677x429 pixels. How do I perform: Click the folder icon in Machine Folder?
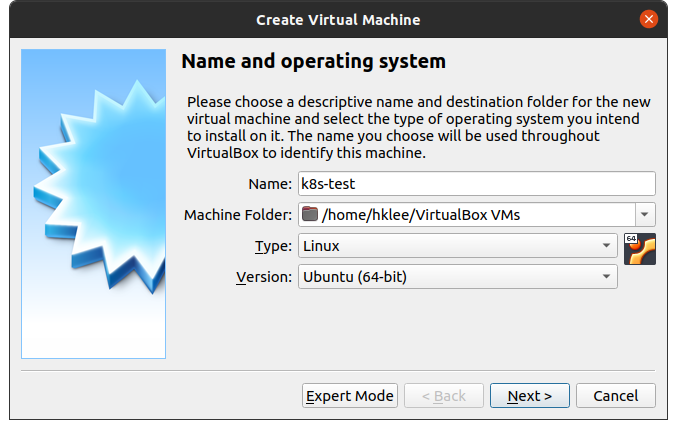coord(310,214)
